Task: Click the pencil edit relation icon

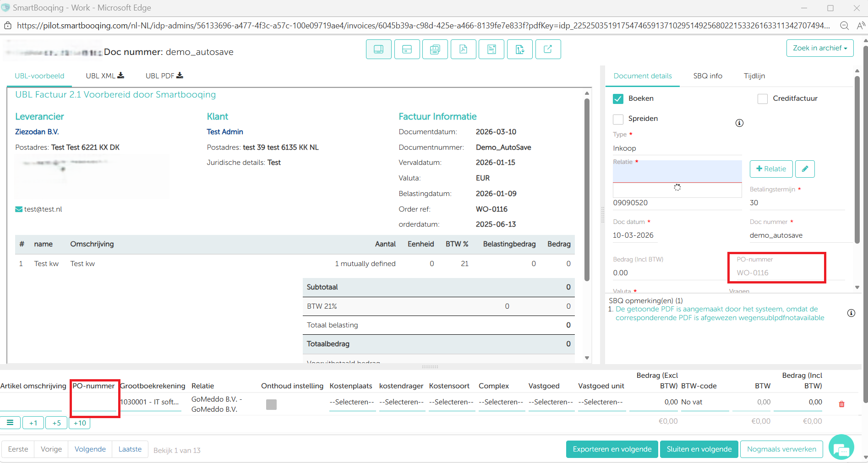Action: [805, 169]
